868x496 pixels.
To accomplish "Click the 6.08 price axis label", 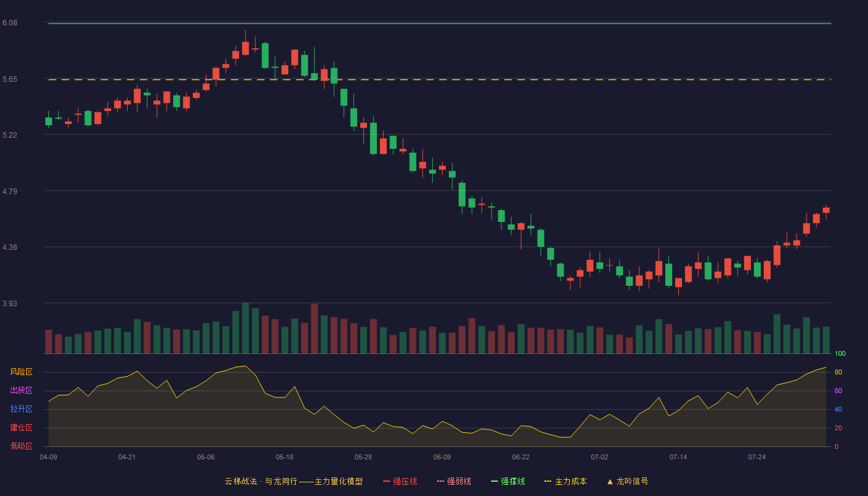I will click(x=10, y=23).
